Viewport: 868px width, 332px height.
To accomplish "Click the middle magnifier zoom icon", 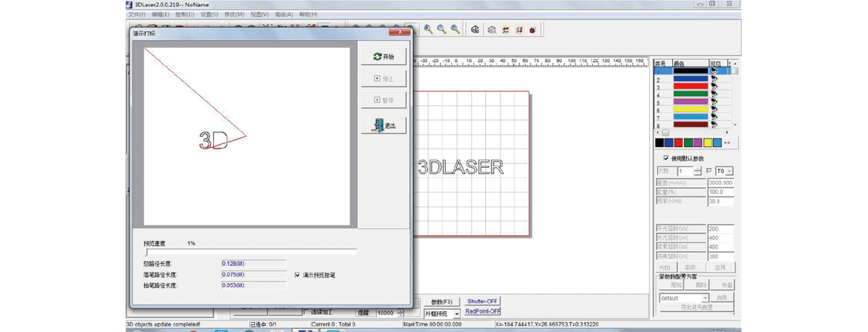I will click(442, 29).
